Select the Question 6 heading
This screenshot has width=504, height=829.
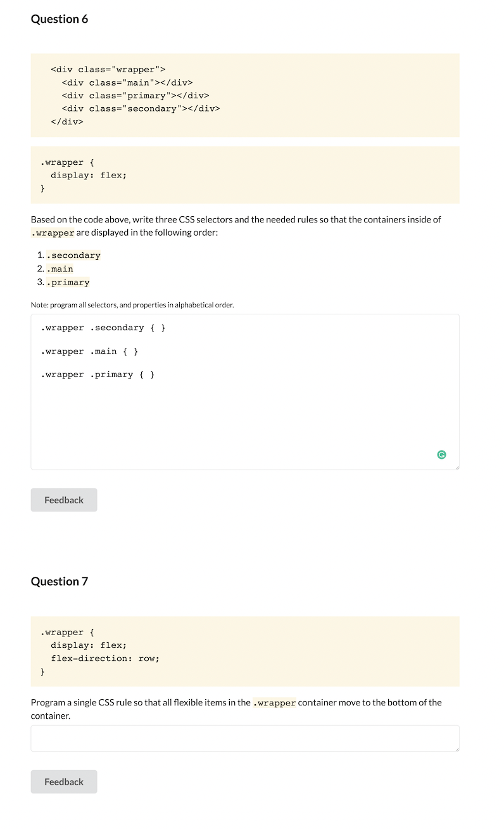[60, 19]
